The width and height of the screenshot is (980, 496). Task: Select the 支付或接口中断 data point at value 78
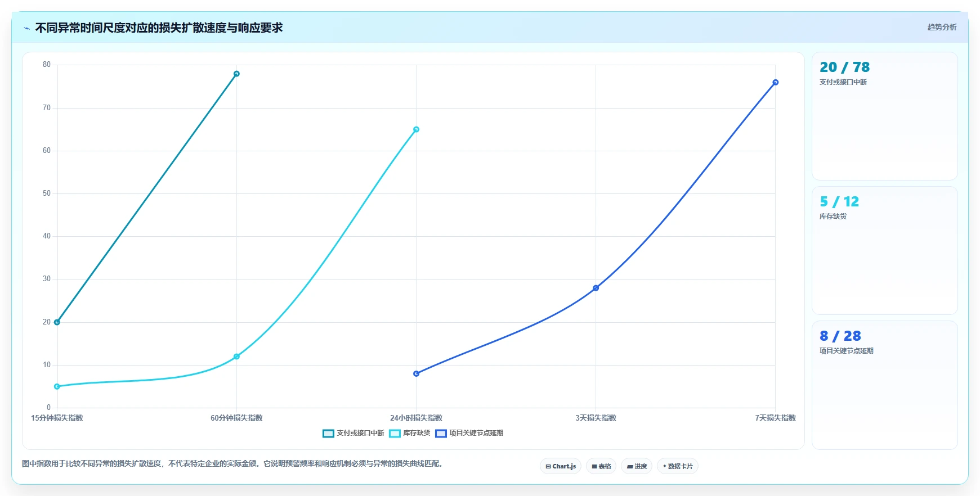pos(236,74)
